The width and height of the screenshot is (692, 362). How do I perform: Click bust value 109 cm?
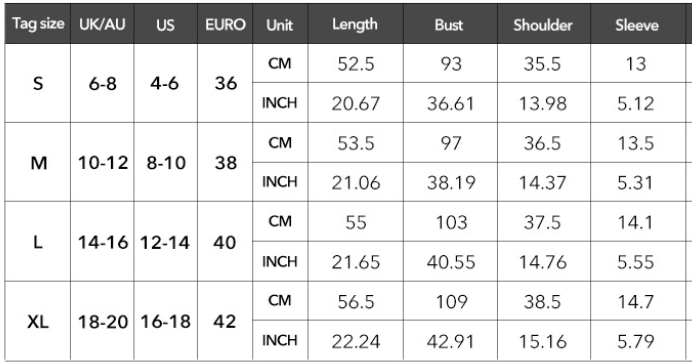(450, 301)
